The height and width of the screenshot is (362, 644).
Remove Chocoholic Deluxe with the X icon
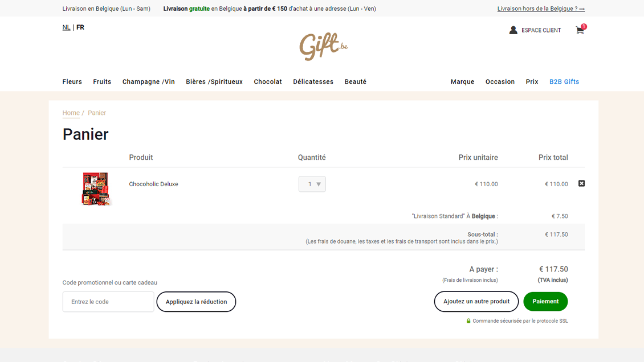click(x=581, y=183)
